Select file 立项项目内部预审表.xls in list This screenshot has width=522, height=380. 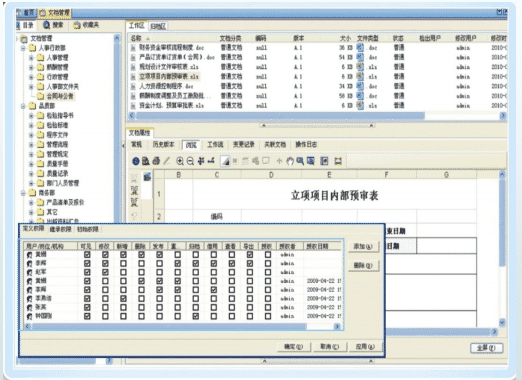(x=169, y=76)
